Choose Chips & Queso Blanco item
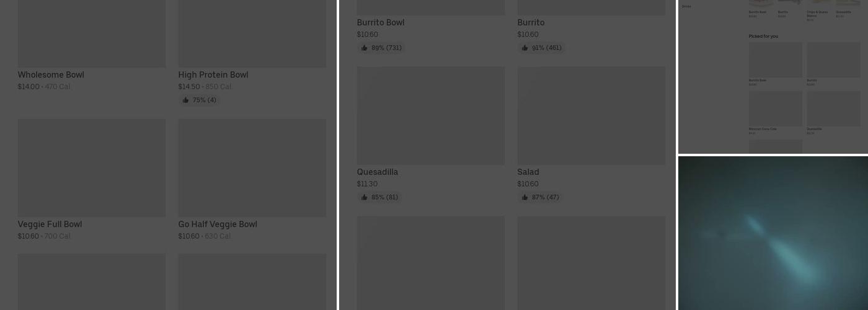 [817, 12]
